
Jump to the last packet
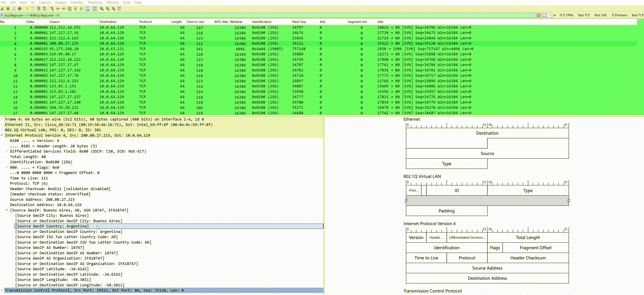81,8
